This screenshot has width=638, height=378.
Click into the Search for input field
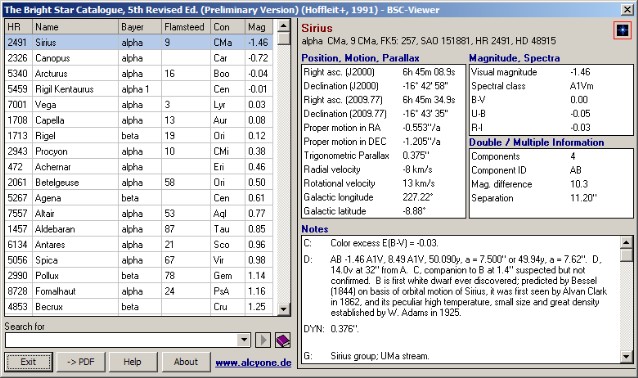coord(121,340)
